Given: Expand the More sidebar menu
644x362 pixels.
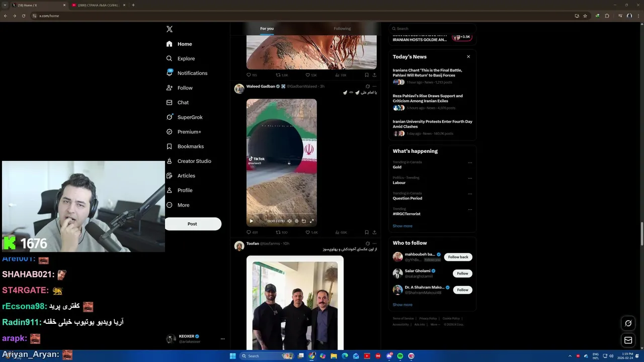Looking at the screenshot, I should pyautogui.click(x=178, y=205).
